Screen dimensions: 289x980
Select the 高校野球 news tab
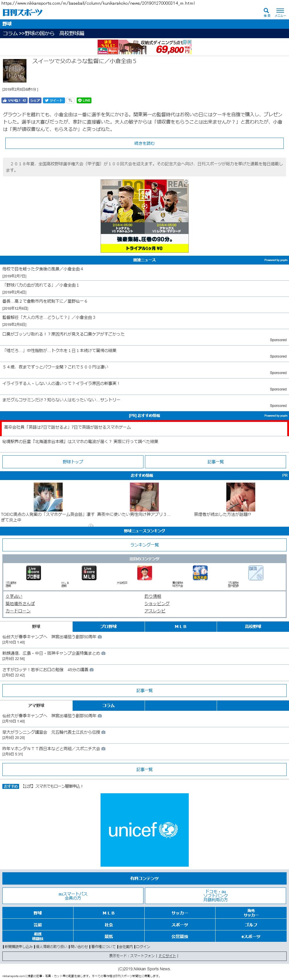tap(253, 627)
